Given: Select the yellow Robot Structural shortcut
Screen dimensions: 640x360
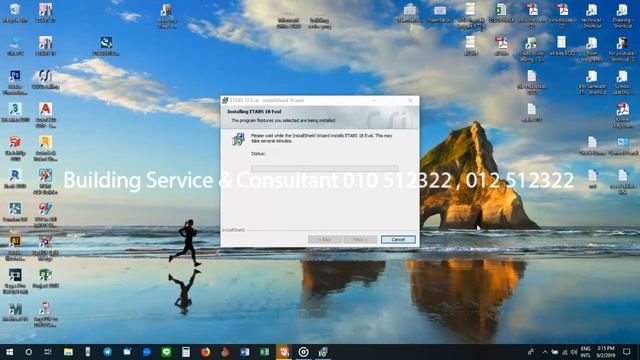Looking at the screenshot, I should click(46, 148).
